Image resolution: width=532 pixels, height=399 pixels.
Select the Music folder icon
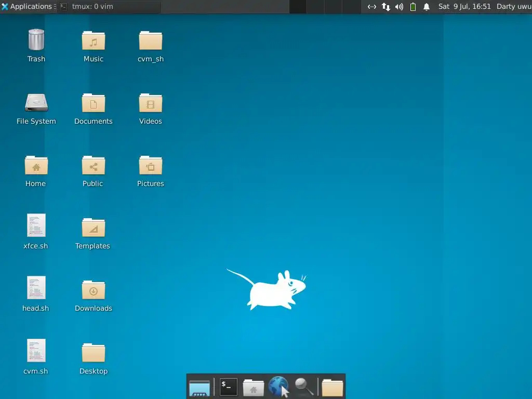tap(94, 41)
